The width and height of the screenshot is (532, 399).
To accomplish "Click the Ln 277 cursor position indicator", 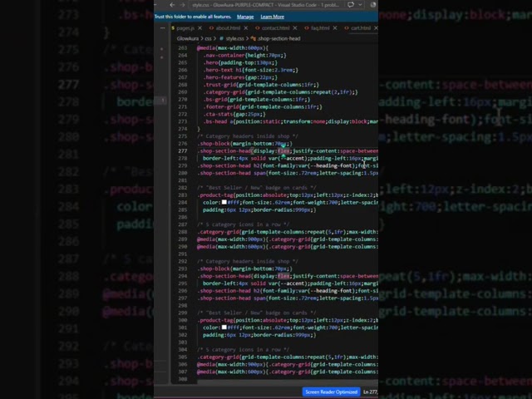I will pos(371,392).
